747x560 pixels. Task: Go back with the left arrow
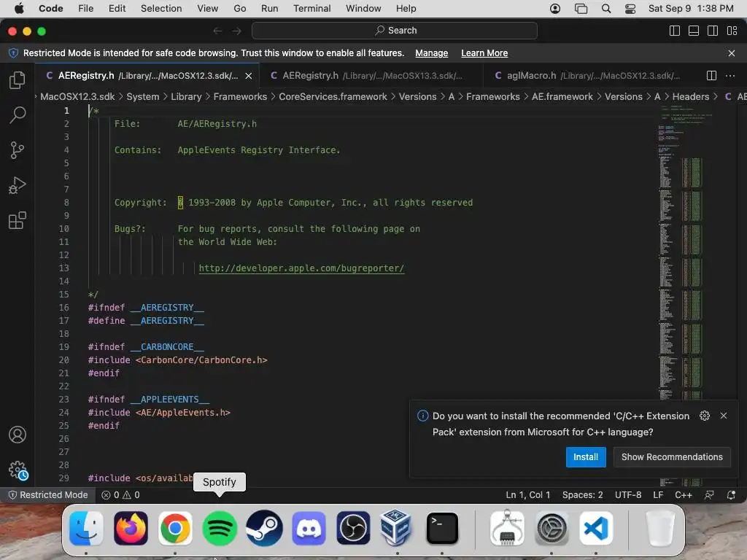click(217, 31)
